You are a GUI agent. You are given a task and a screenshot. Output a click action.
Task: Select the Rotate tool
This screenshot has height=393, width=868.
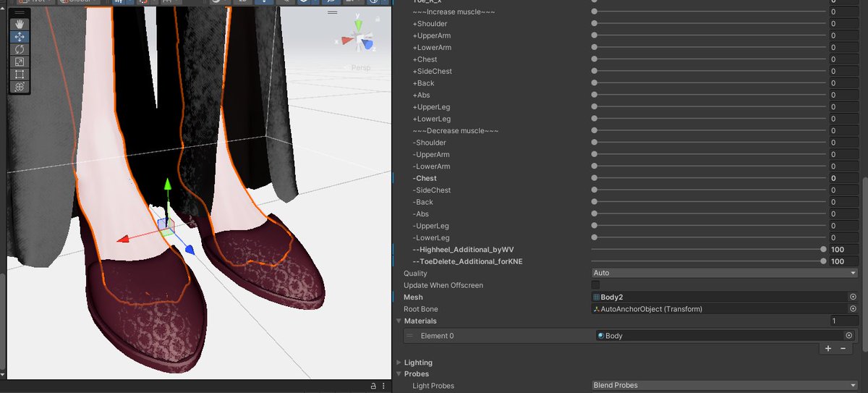20,49
